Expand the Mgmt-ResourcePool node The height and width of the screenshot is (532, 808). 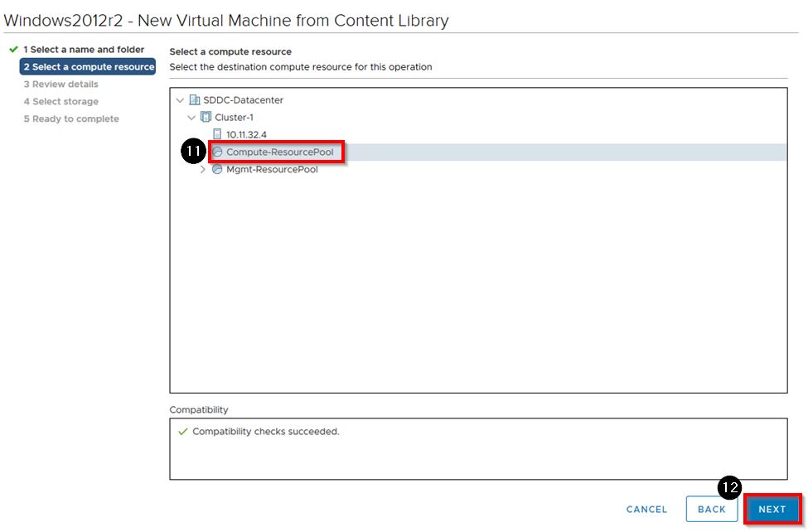click(202, 169)
